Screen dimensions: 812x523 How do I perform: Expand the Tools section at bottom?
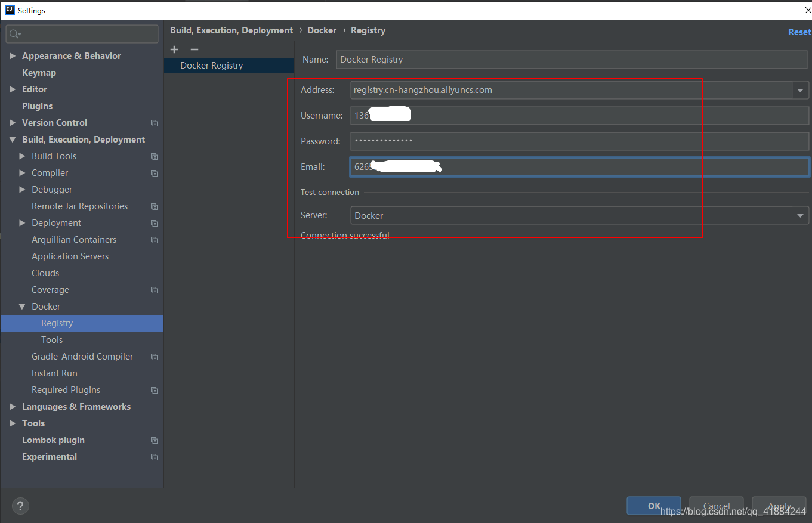[x=13, y=423]
